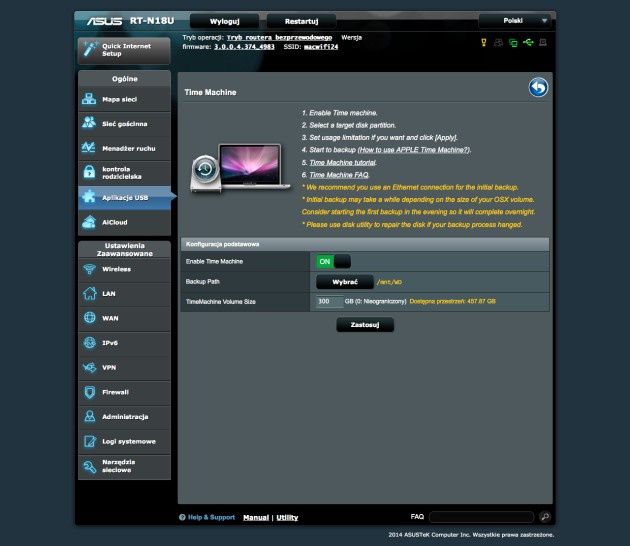Click the TimeMachine Volume Size input field
Screen dimensions: 630x546
tap(329, 301)
